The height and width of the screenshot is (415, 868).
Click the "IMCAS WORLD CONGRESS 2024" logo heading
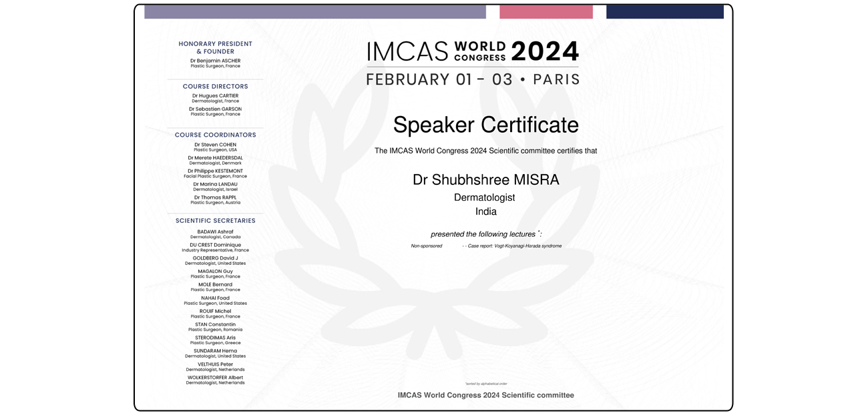[x=473, y=51]
